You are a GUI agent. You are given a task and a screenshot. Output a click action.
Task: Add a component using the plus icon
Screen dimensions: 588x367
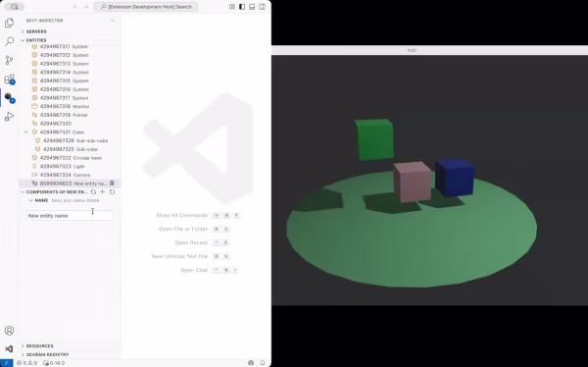pos(102,192)
